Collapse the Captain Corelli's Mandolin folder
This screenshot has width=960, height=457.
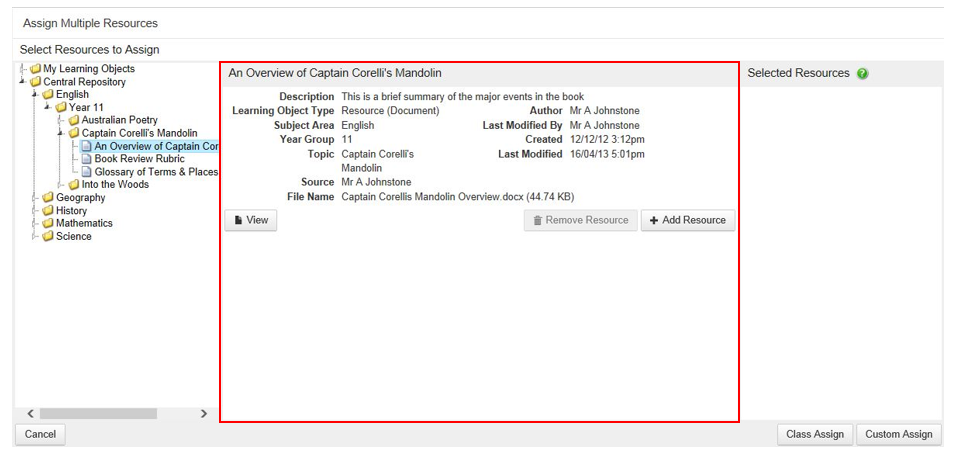tap(60, 133)
